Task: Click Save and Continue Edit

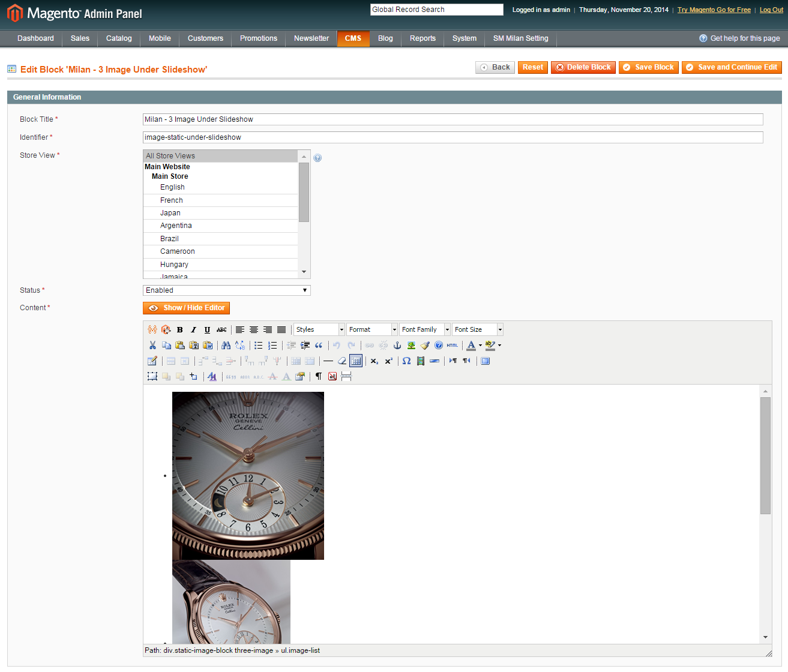Action: (x=732, y=67)
